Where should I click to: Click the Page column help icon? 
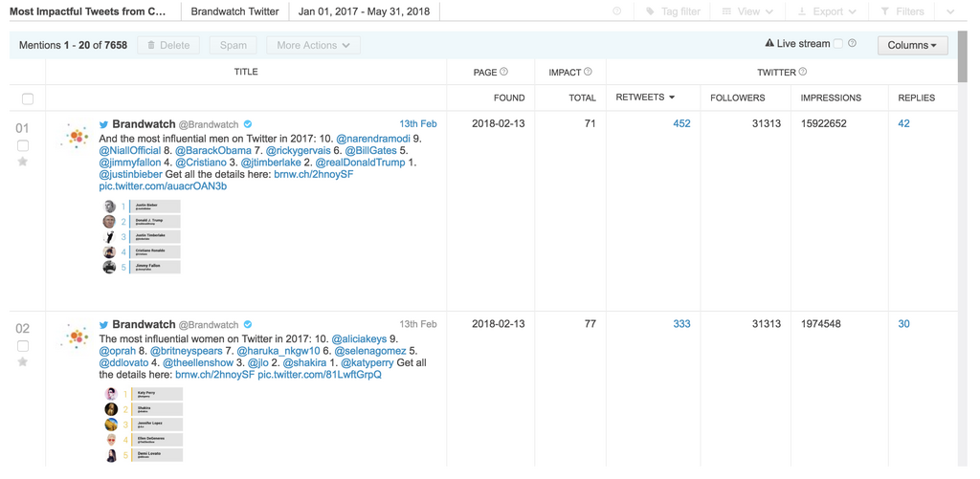504,72
